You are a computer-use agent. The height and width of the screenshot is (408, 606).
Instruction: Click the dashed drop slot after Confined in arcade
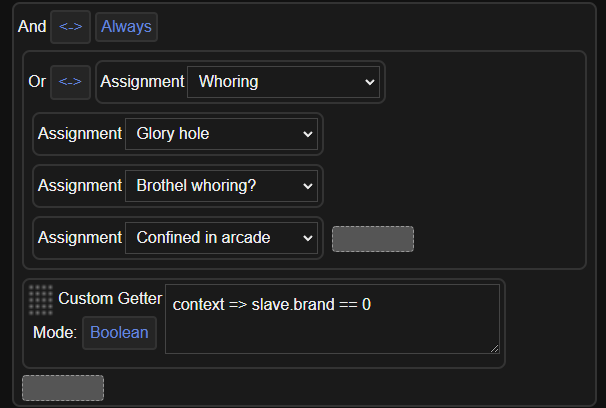point(372,239)
